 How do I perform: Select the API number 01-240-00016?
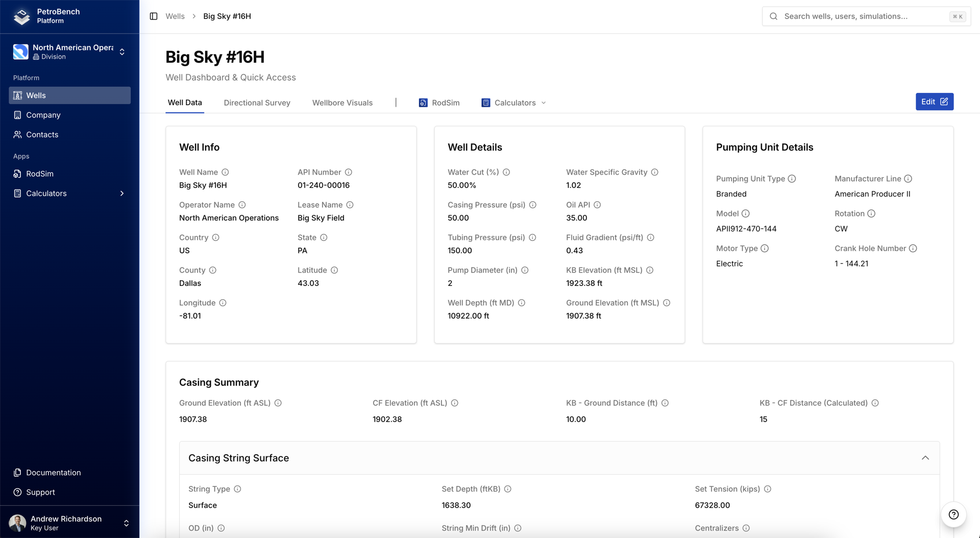pyautogui.click(x=324, y=185)
